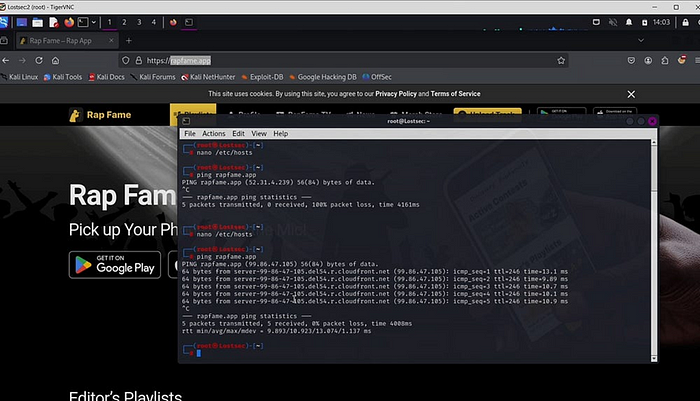Select the Rap Fame – Rap App tab
The image size is (700, 401).
67,41
